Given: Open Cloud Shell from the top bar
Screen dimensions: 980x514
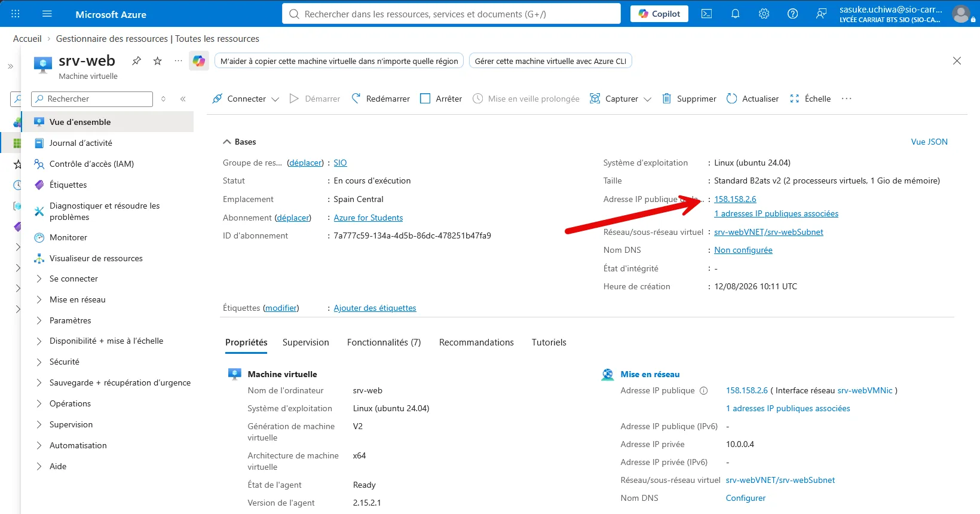Looking at the screenshot, I should coord(706,14).
